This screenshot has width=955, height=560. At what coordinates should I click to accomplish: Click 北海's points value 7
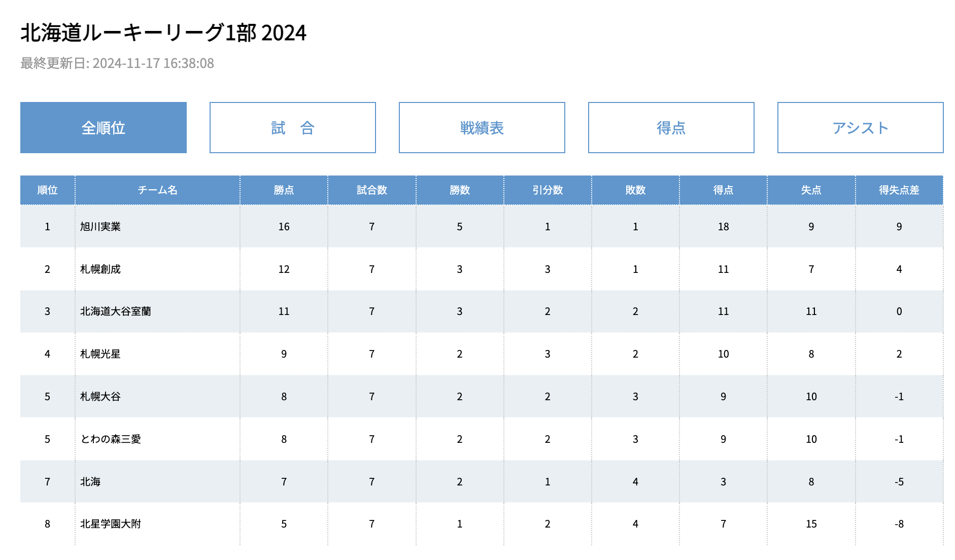284,482
